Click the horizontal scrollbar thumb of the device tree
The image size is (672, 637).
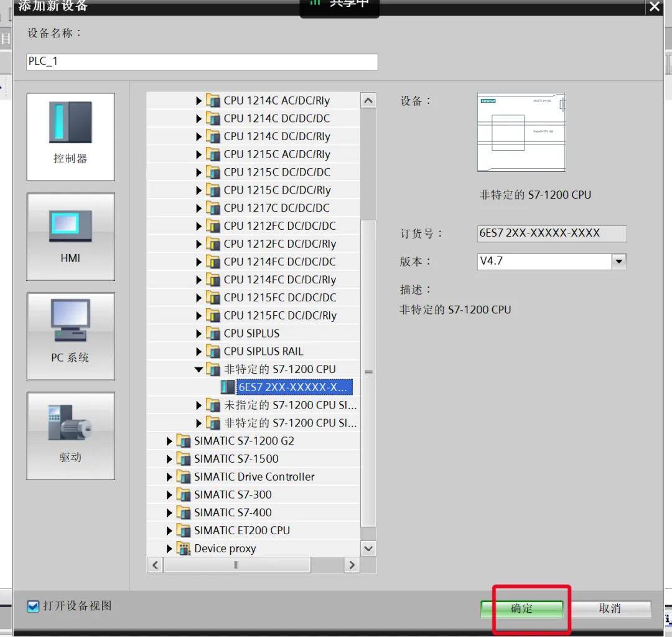pyautogui.click(x=236, y=565)
